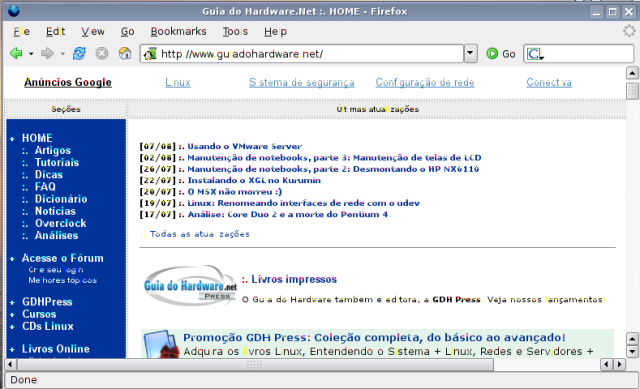
Task: Open Tutoriais section in sidebar
Action: [57, 162]
